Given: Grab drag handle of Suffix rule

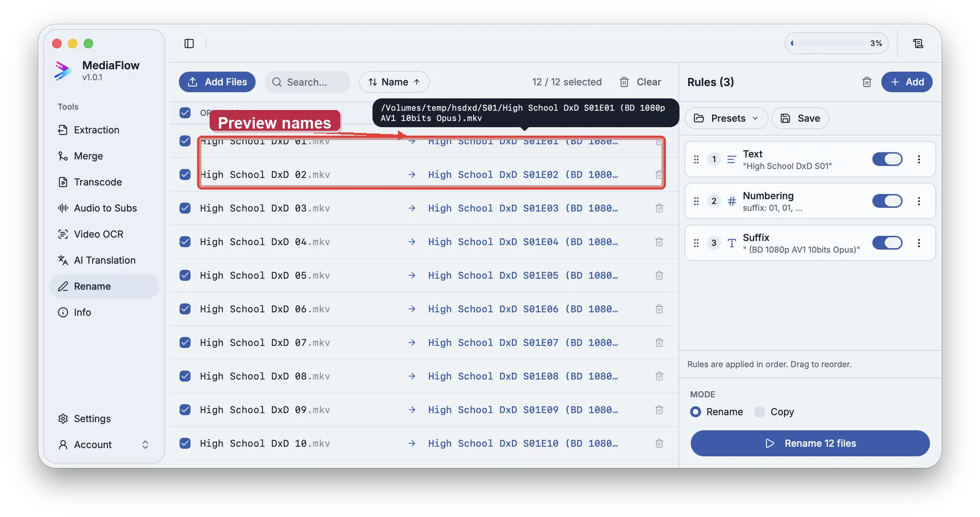Looking at the screenshot, I should pyautogui.click(x=696, y=243).
